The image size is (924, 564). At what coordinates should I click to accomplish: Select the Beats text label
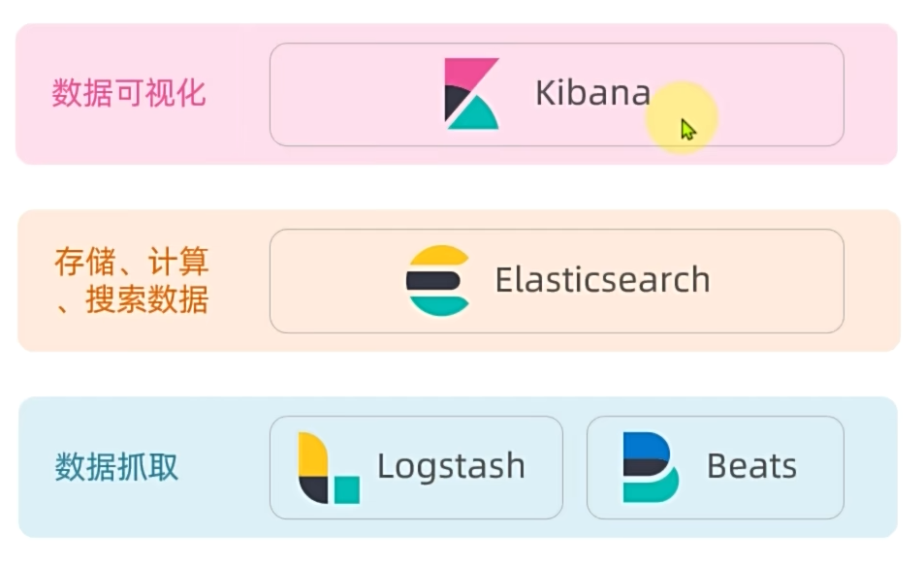[x=751, y=466]
